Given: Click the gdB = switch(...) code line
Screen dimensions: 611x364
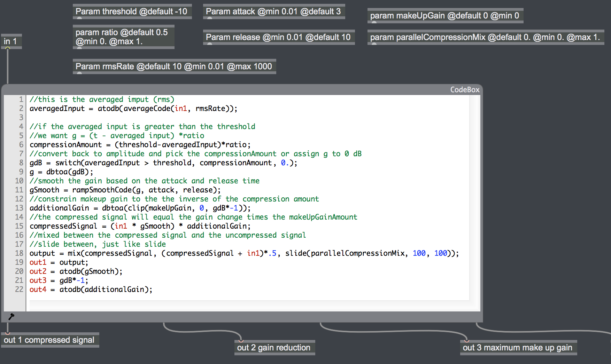Looking at the screenshot, I should (x=163, y=163).
